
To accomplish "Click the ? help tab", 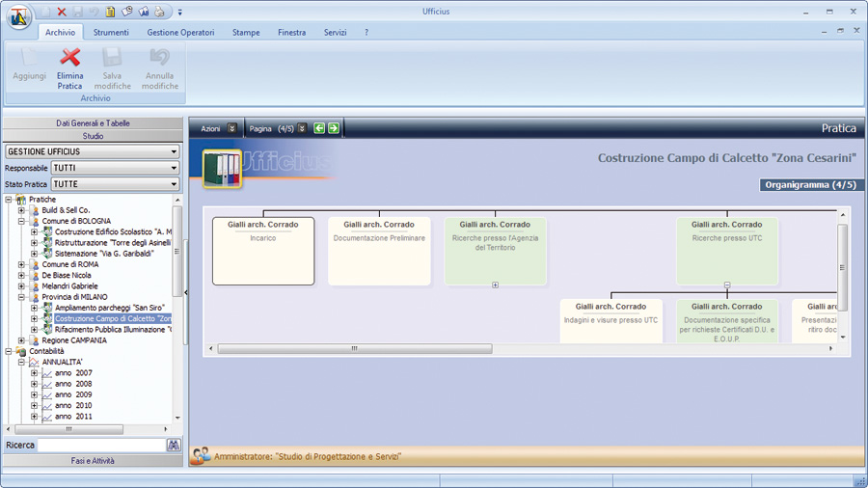I will (366, 32).
